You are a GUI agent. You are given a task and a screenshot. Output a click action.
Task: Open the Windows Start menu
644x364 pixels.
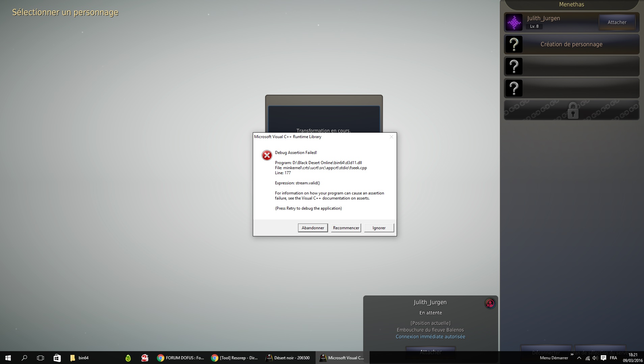pos(8,358)
